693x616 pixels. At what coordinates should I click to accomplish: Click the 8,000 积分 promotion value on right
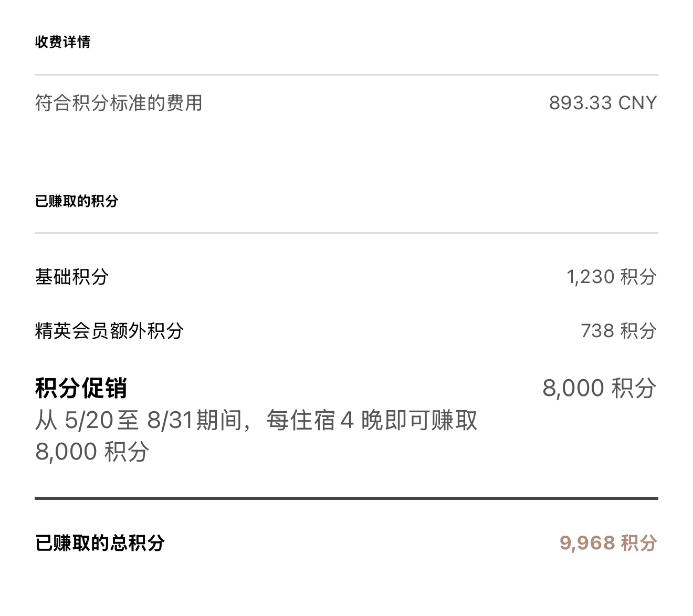click(x=600, y=388)
